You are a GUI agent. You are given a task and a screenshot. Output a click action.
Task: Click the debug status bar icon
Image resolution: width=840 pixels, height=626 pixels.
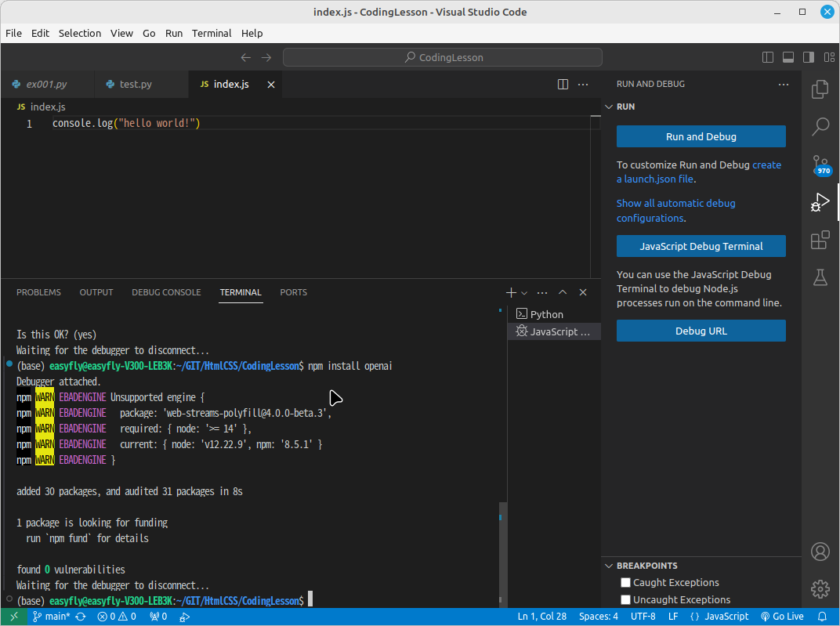click(184, 617)
